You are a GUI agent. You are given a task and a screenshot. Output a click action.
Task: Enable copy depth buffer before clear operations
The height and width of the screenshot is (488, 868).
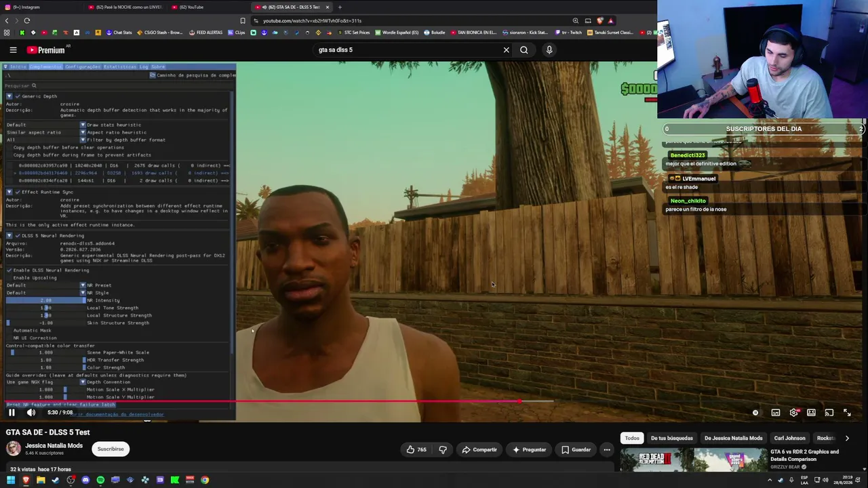pyautogui.click(x=9, y=147)
